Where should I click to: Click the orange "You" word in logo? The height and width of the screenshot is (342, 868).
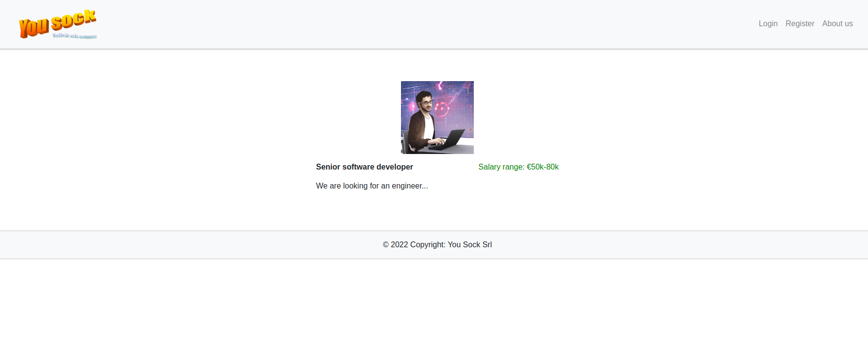coord(33,27)
